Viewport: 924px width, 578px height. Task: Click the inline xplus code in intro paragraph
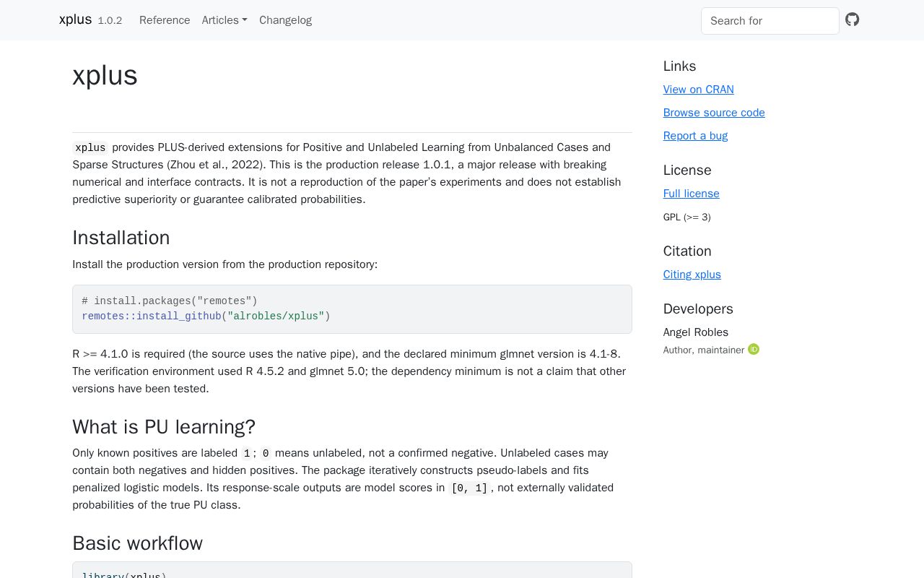click(90, 147)
